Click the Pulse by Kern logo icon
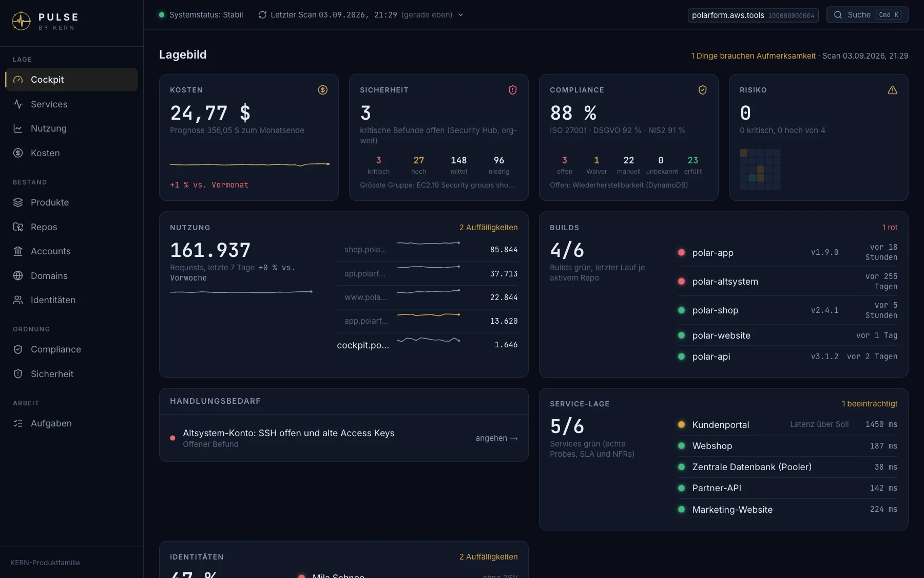This screenshot has width=924, height=578. 21,21
